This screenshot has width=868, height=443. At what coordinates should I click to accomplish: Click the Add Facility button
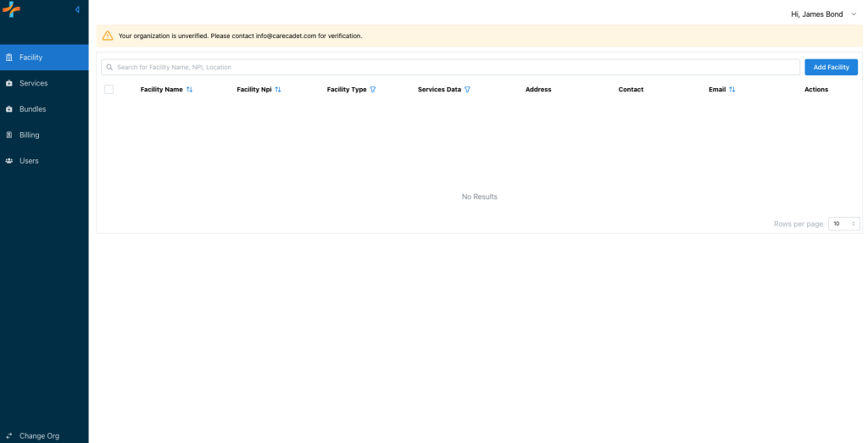pyautogui.click(x=831, y=67)
